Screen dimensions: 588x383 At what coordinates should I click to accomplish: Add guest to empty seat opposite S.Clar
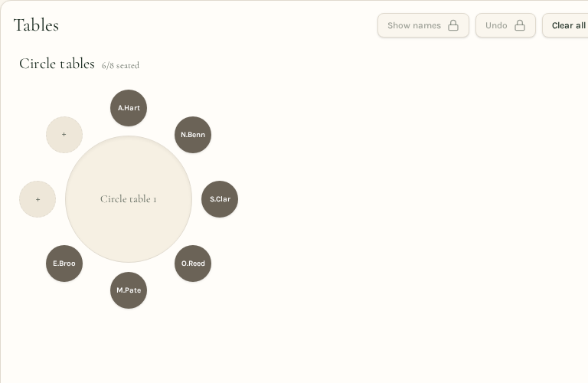point(38,199)
